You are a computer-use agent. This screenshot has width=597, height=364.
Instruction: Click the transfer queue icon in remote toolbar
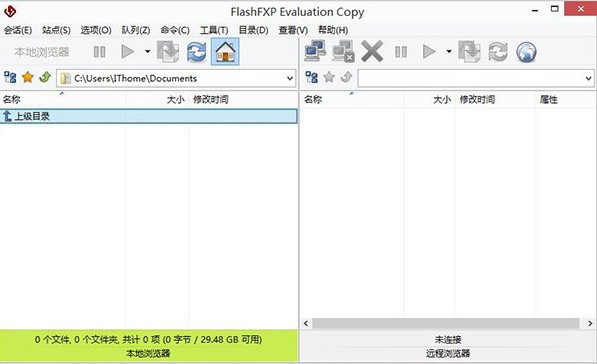469,51
